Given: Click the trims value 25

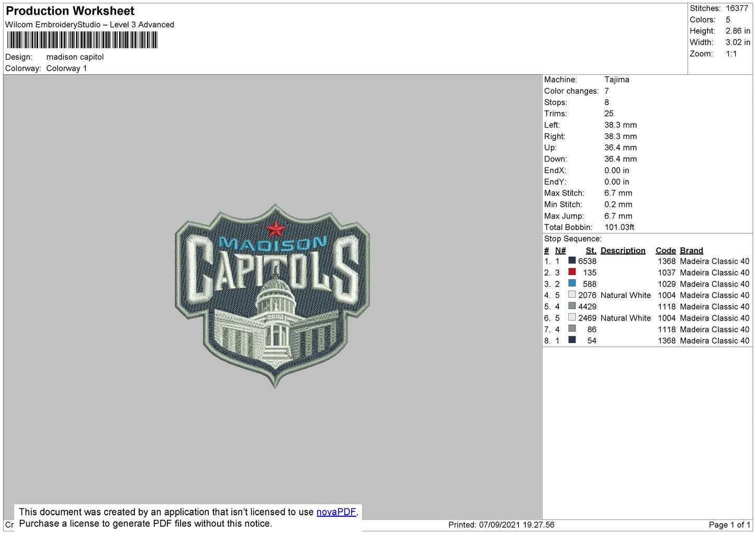Looking at the screenshot, I should (609, 113).
